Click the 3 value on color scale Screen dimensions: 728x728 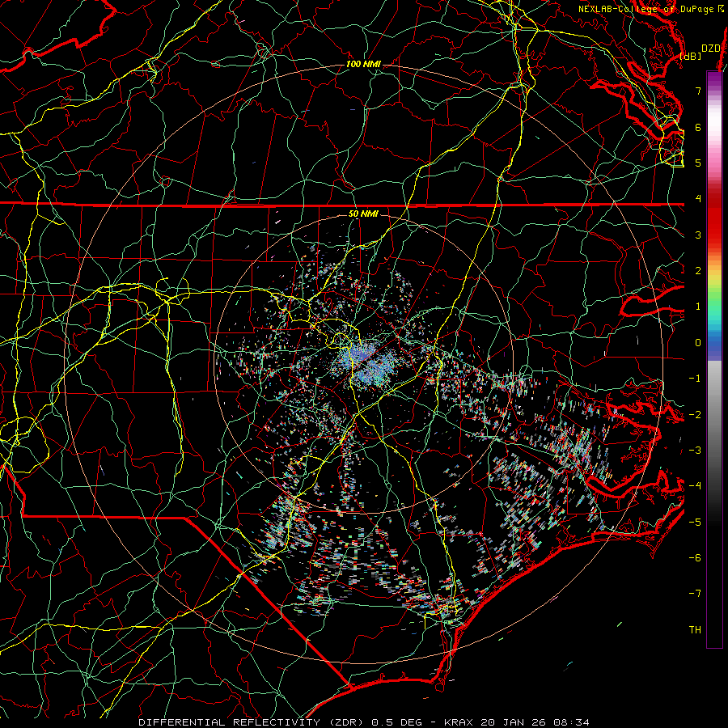[x=698, y=235]
